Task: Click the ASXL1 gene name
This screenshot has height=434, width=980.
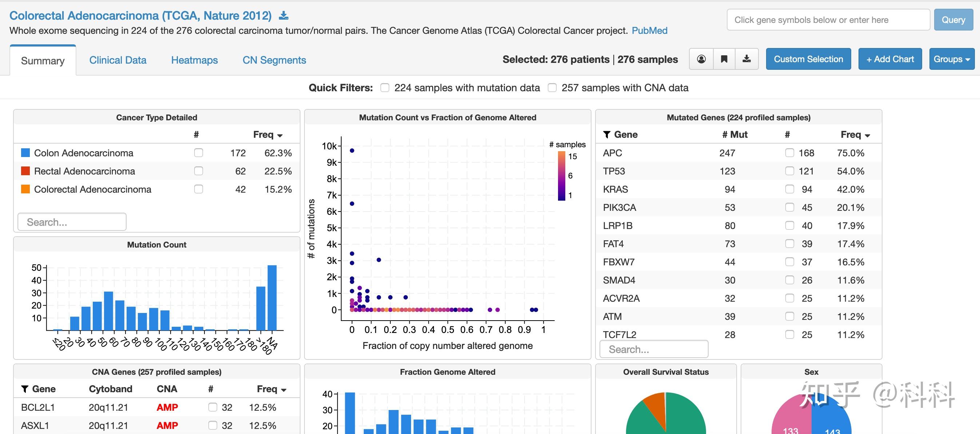Action: tap(35, 425)
